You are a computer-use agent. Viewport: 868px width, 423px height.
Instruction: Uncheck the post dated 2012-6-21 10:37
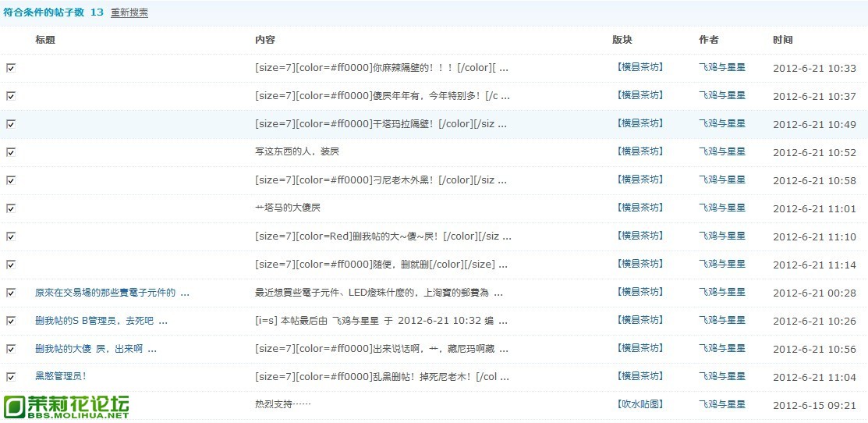click(x=10, y=96)
